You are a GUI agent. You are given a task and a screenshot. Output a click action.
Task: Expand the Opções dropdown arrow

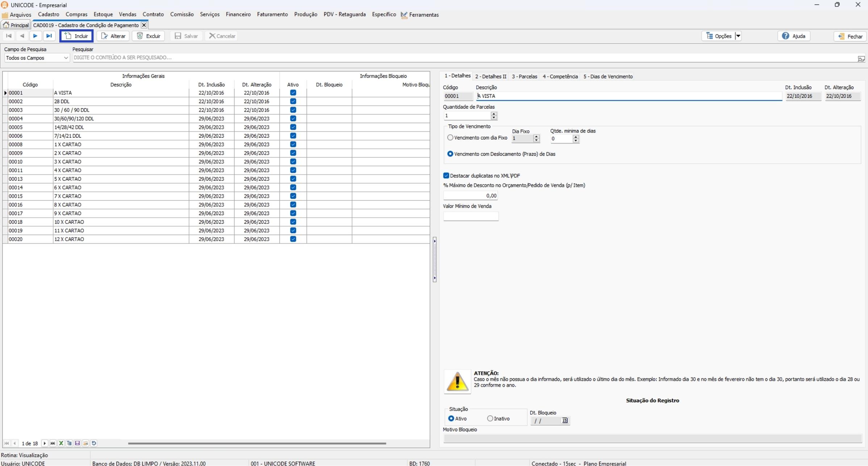click(x=738, y=36)
